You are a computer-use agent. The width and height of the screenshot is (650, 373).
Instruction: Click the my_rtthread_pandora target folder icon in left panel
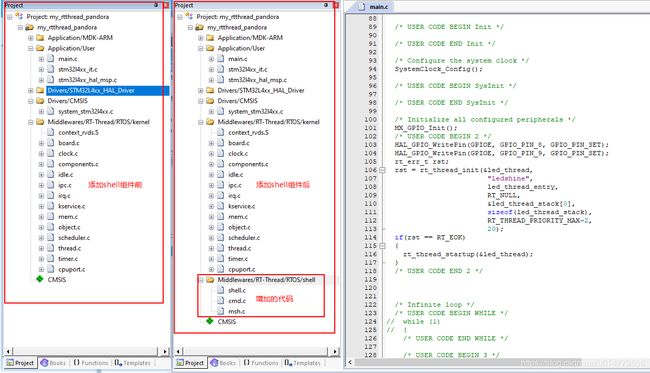[29, 27]
